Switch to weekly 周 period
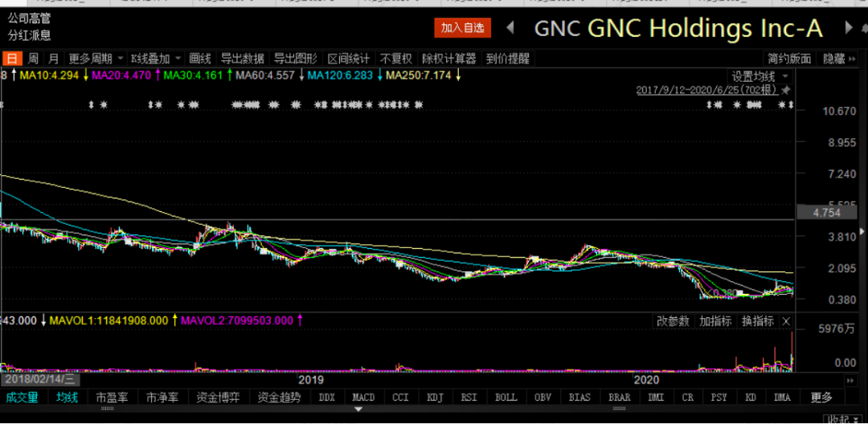The image size is (868, 424). [33, 59]
